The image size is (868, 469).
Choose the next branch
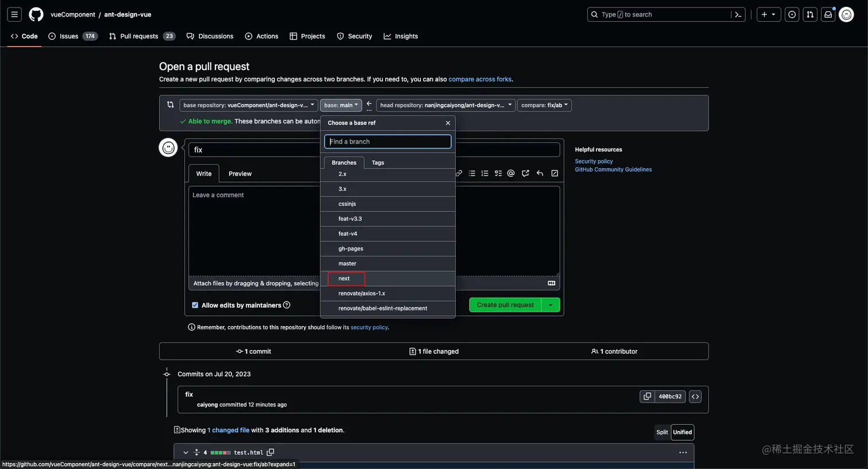click(x=387, y=278)
